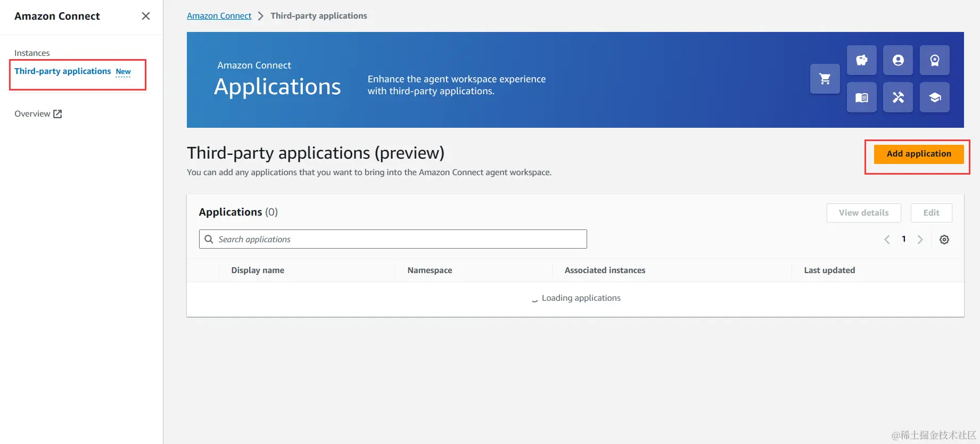This screenshot has height=444, width=980.
Task: Click the open book banner icon
Action: pos(862,97)
